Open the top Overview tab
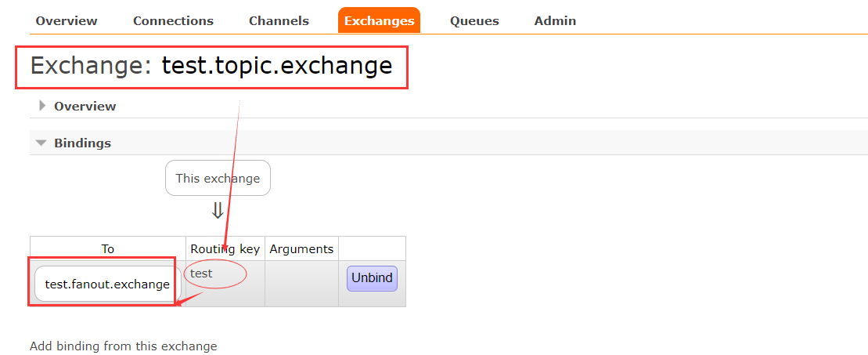Screen dimensions: 868x355 point(67,21)
